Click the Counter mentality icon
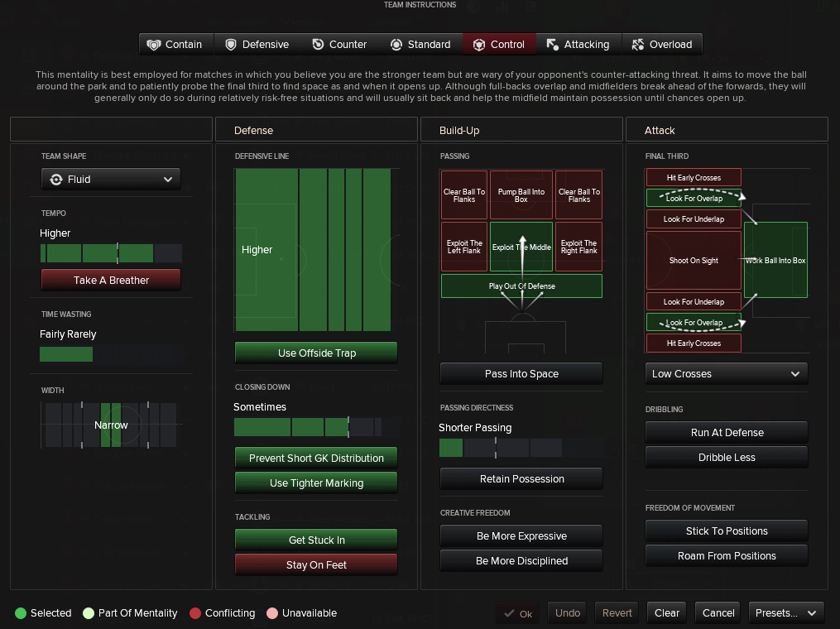Viewport: 840px width, 629px height. pyautogui.click(x=319, y=45)
